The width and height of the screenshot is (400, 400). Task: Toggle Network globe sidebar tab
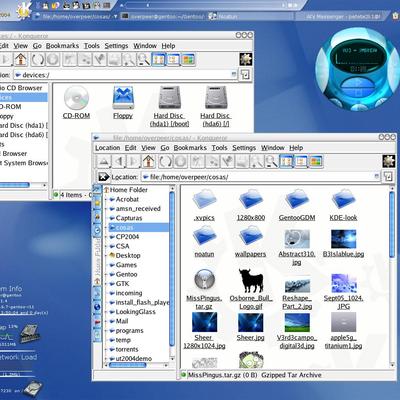(x=97, y=307)
